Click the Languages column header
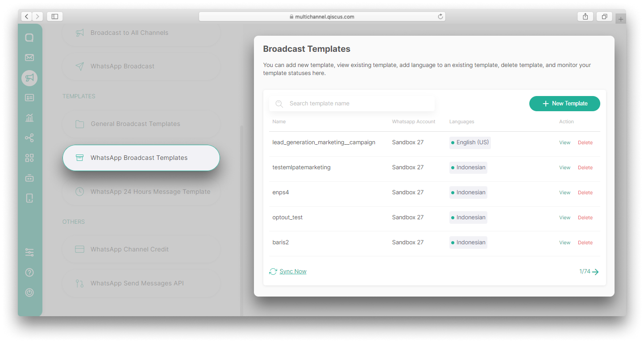 coord(461,121)
